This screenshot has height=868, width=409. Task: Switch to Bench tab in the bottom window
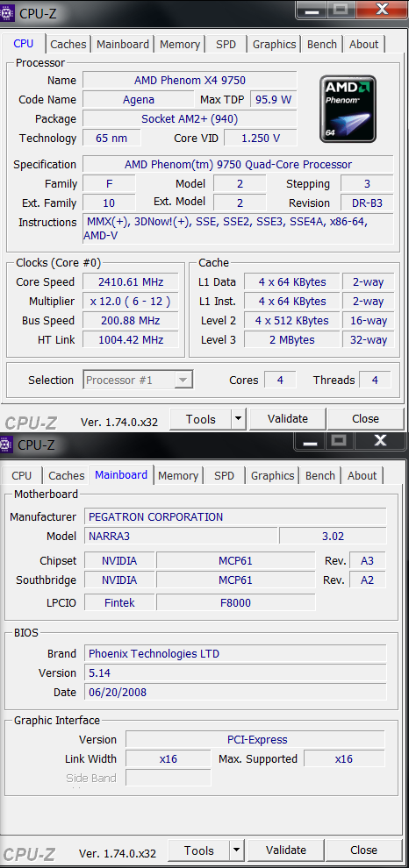tap(320, 475)
